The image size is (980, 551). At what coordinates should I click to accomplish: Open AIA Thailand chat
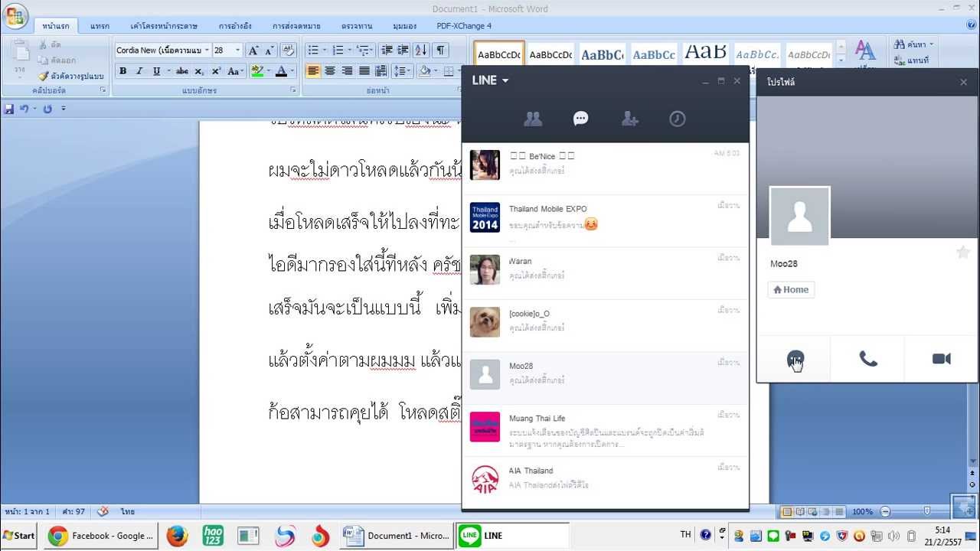(605, 482)
